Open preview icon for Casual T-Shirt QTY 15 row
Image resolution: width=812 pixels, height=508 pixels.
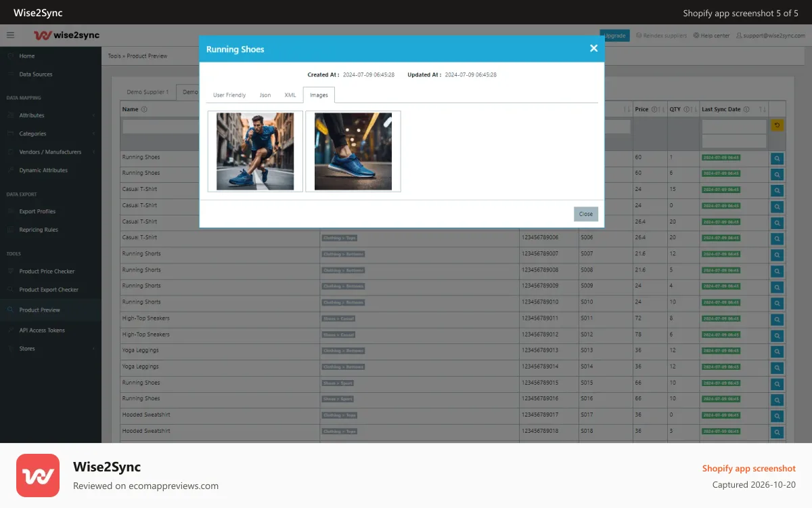pyautogui.click(x=777, y=191)
